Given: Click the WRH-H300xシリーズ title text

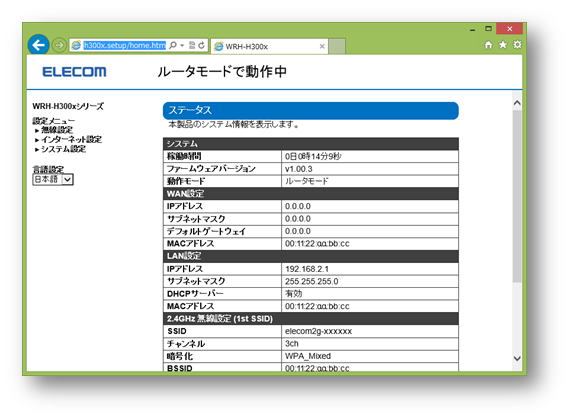Looking at the screenshot, I should pyautogui.click(x=68, y=106).
